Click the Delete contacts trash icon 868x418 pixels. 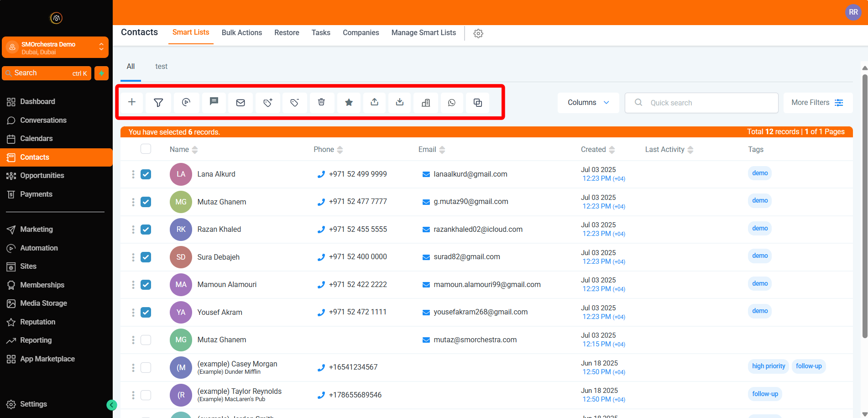(x=321, y=102)
